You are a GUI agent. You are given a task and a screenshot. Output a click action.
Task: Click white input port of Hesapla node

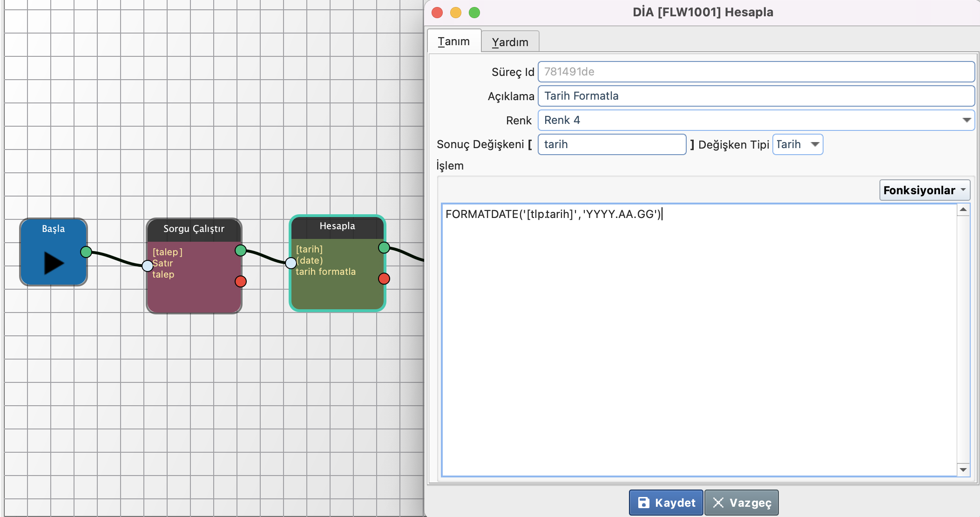pos(291,263)
